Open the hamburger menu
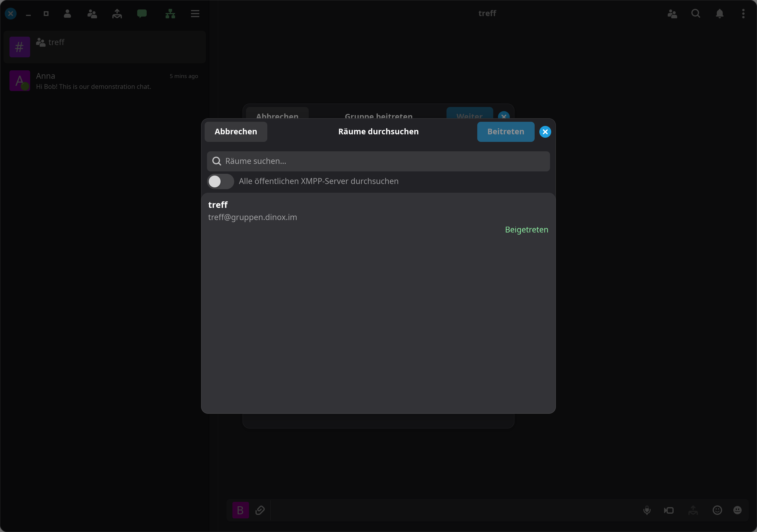 point(195,14)
